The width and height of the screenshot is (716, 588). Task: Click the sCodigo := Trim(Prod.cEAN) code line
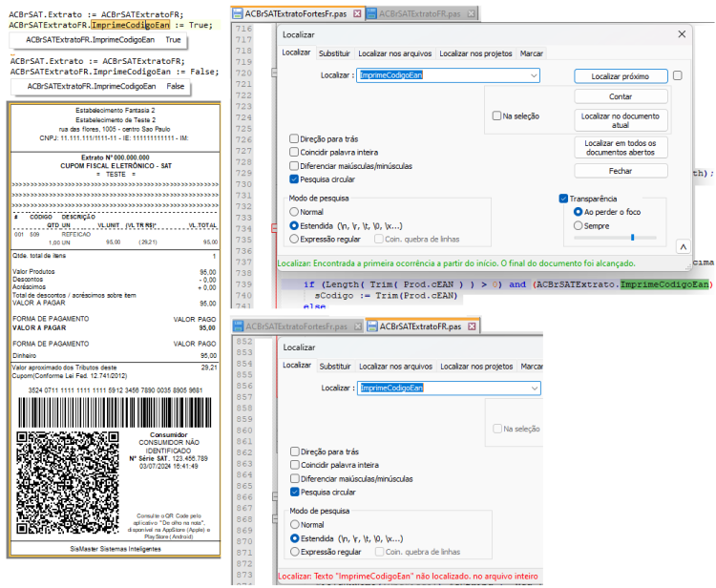click(386, 295)
